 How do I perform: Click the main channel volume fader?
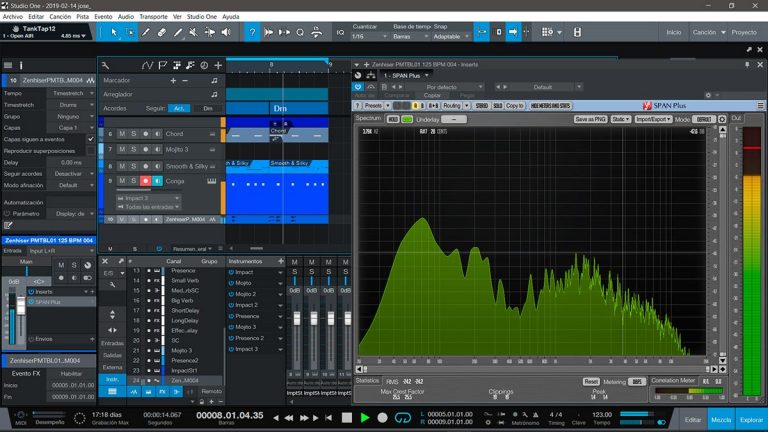21,307
